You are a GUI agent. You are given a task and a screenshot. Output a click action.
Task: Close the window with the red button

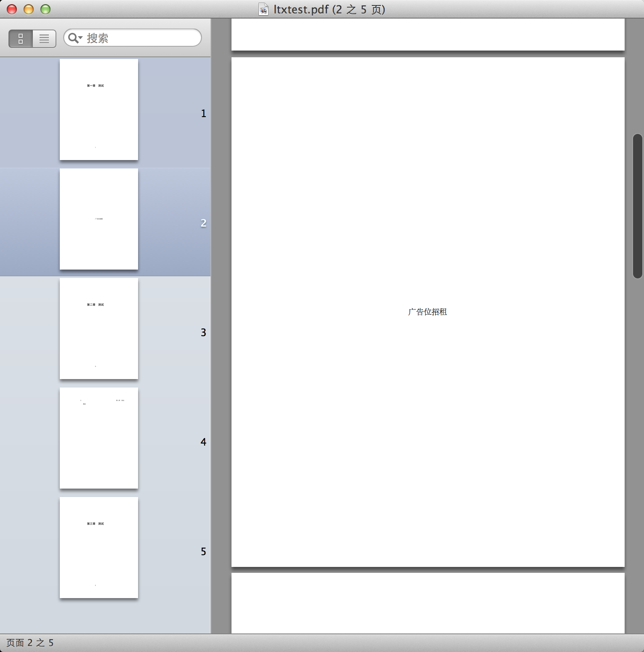pyautogui.click(x=12, y=9)
